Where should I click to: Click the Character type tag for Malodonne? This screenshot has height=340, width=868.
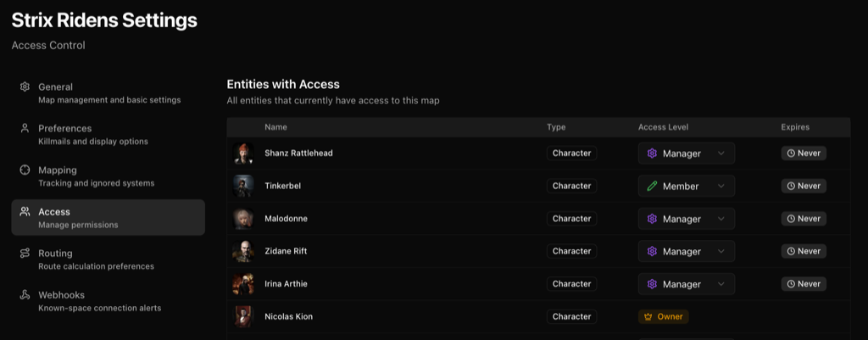tap(572, 219)
